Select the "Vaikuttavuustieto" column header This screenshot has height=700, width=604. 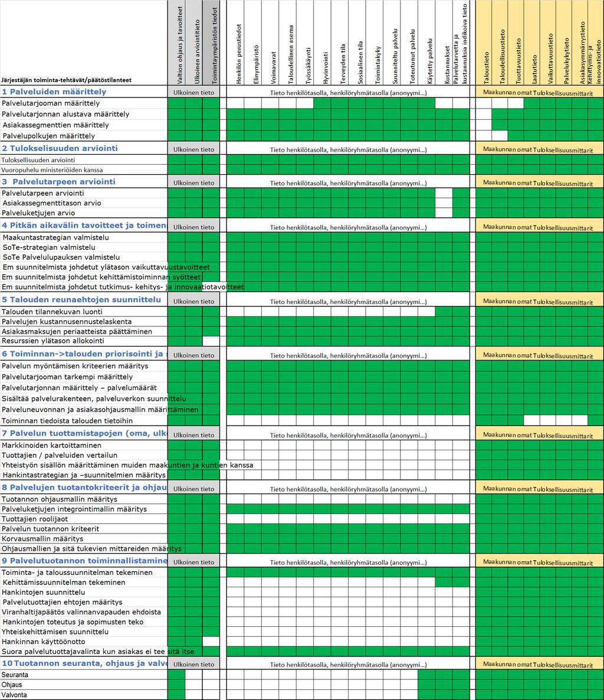551,59
